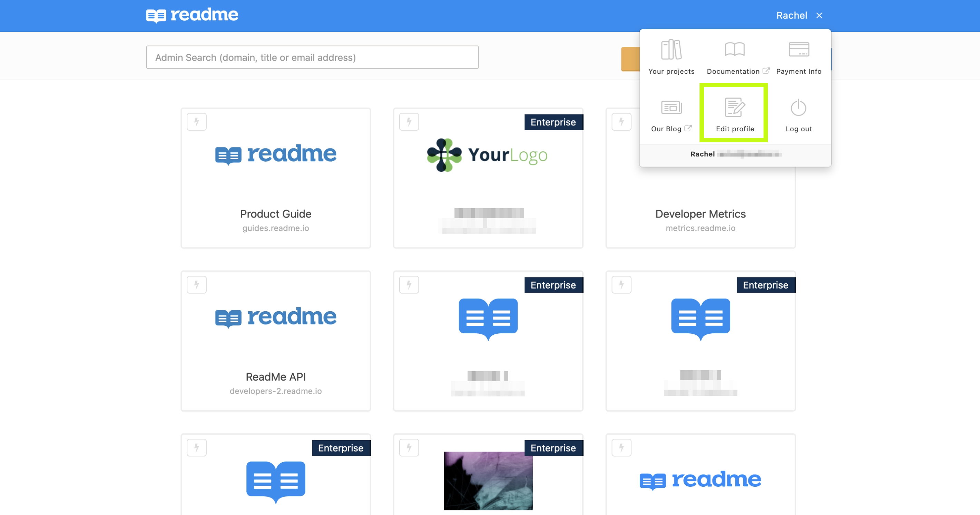Open the ReadMe API project
This screenshot has height=515, width=980.
275,377
